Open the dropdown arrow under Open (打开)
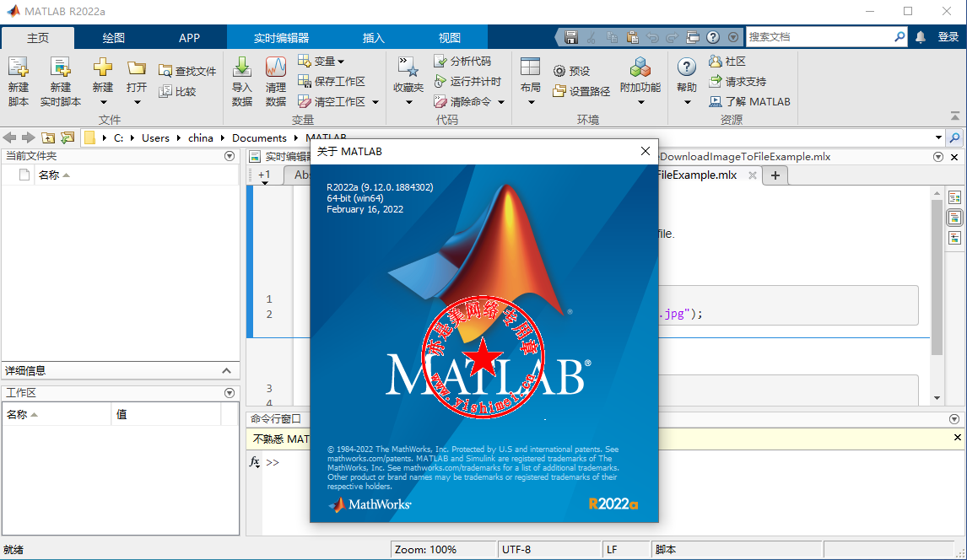This screenshot has height=560, width=967. click(137, 102)
